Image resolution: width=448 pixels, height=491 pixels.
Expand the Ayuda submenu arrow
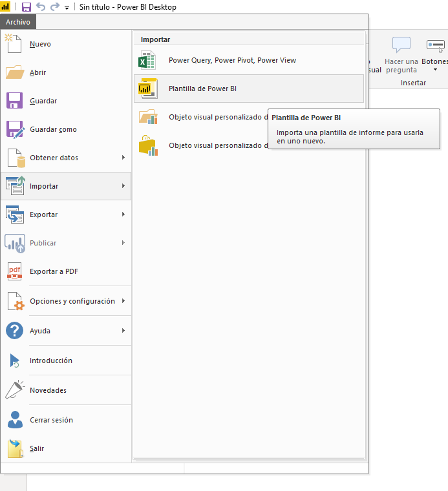click(123, 330)
